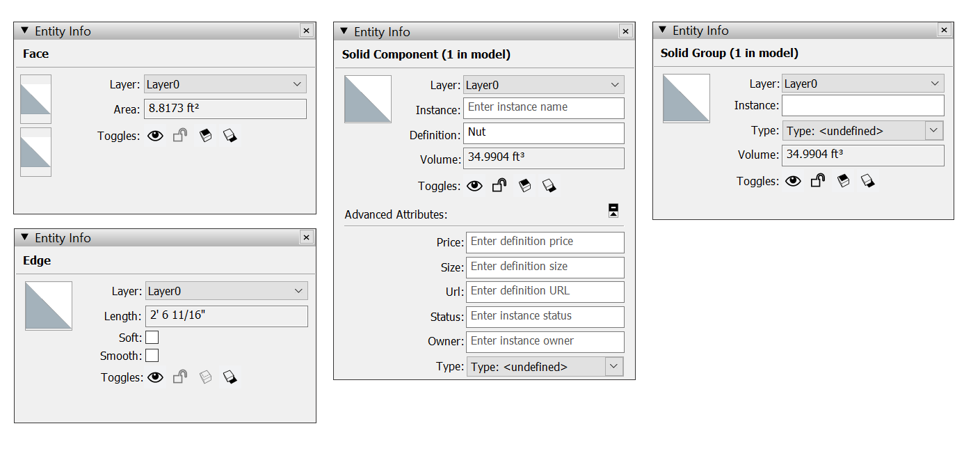
Task: Click the Price definition field
Action: (x=545, y=242)
